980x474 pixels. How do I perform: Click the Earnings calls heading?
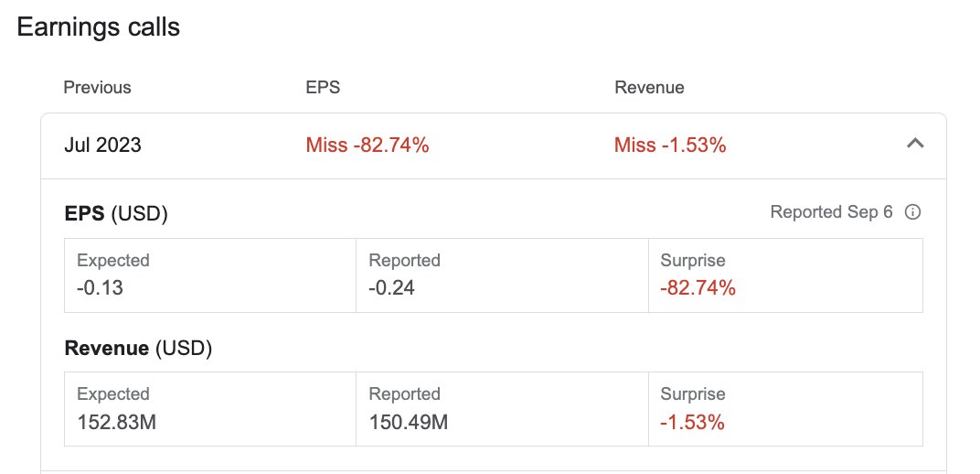(98, 27)
